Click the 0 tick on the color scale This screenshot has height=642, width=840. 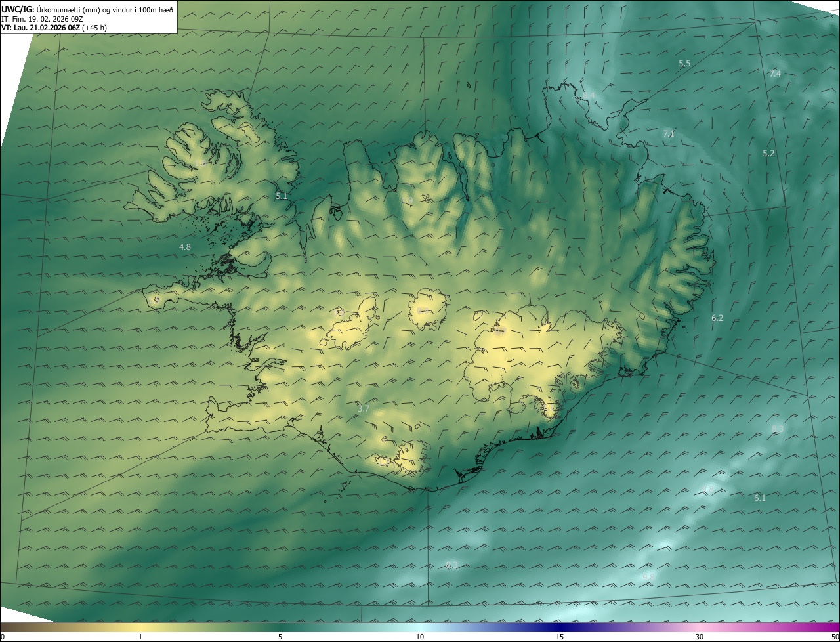click(2, 637)
